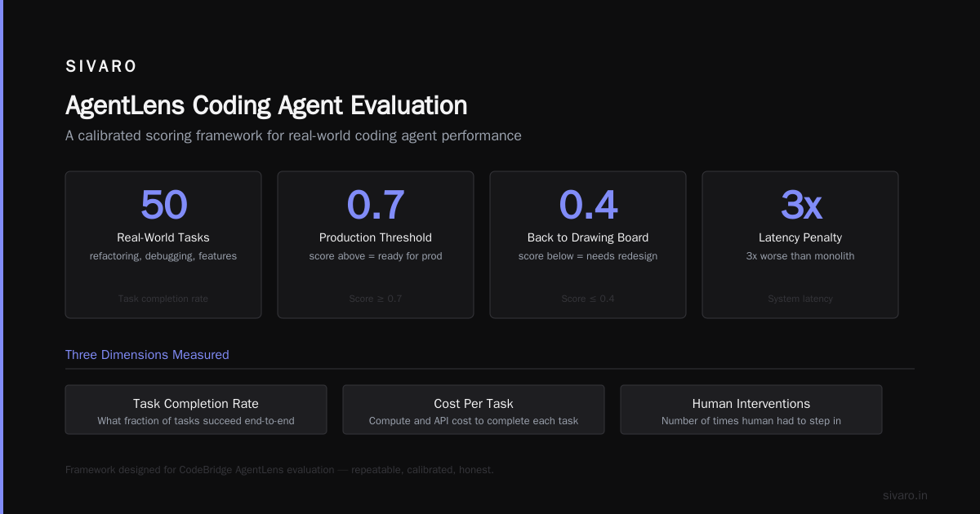Click the Three Dimensions Measured heading

tap(147, 355)
